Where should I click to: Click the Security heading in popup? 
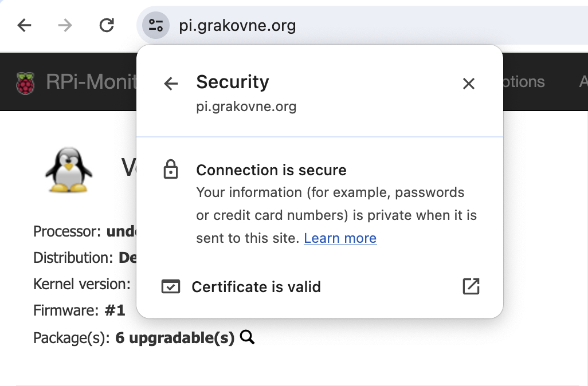[232, 82]
